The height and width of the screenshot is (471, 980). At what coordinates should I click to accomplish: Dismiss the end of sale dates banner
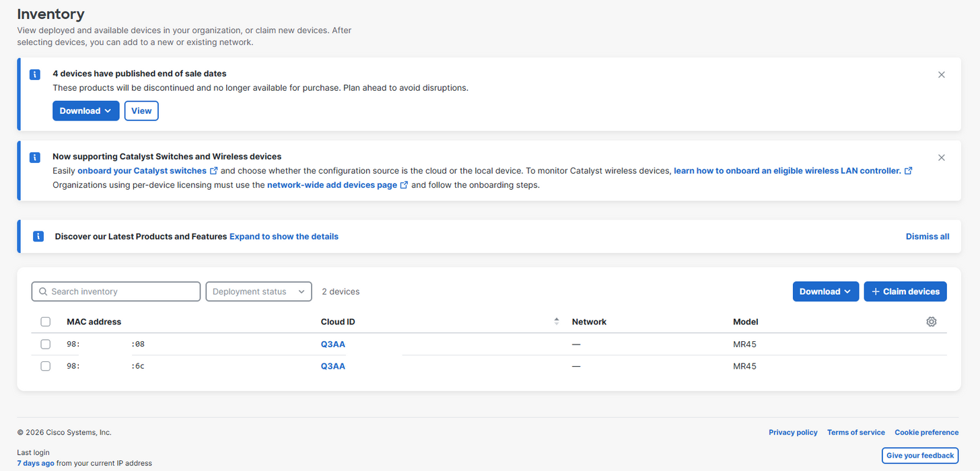coord(942,75)
